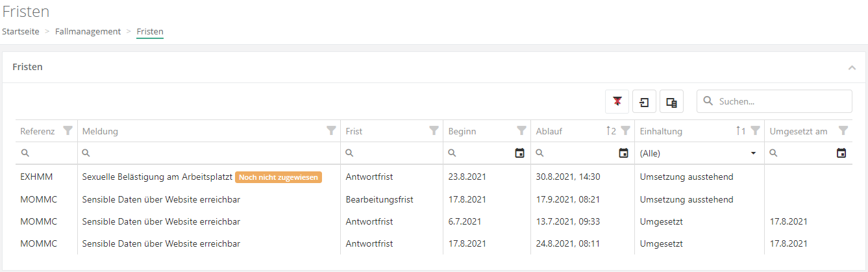Image resolution: width=868 pixels, height=272 pixels.
Task: Go to Startseite breadcrumb
Action: pos(21,31)
